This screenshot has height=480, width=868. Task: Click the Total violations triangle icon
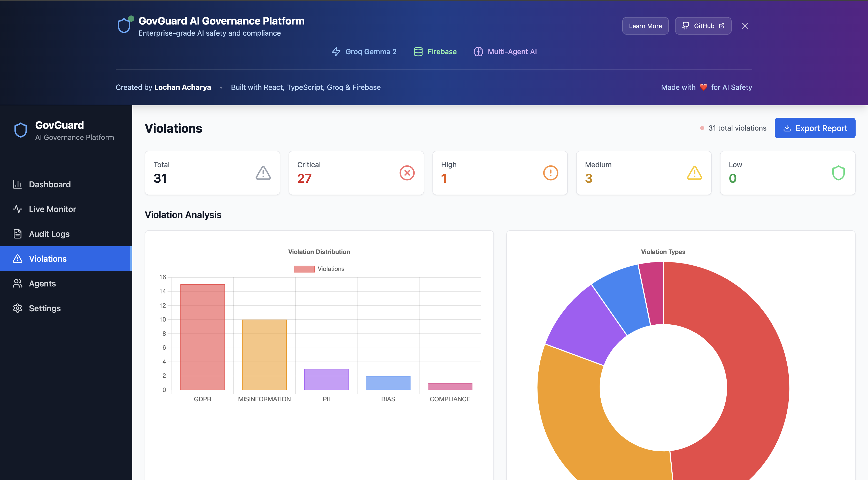click(x=263, y=173)
